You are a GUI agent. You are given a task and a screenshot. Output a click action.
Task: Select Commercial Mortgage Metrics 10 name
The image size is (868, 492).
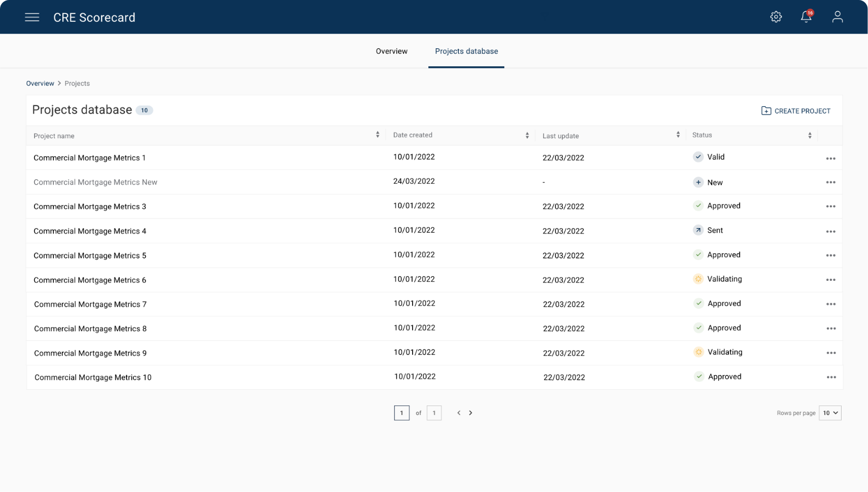[93, 377]
